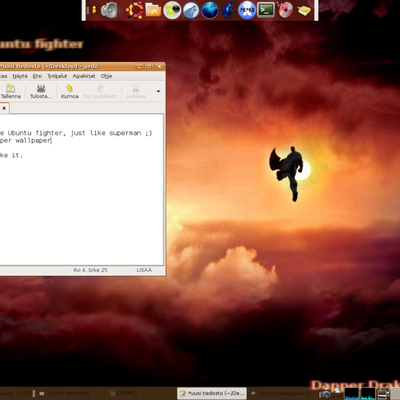Click Kumoa (undo) in gedit toolbar
This screenshot has height=400, width=400.
point(70,91)
